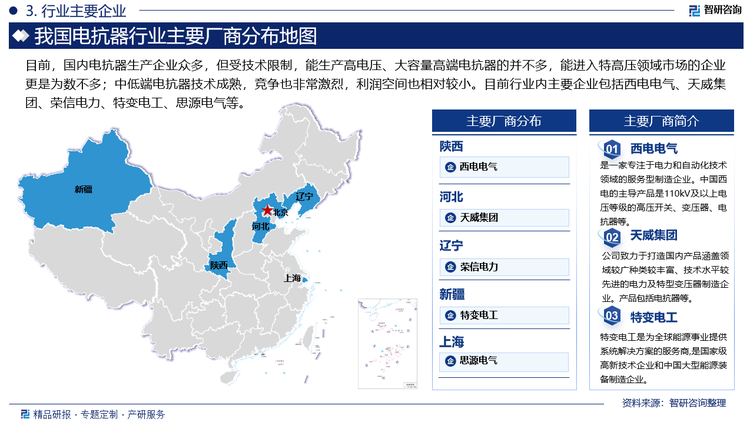Click the red star marking 北京
This screenshot has width=750, height=422.
(x=267, y=210)
